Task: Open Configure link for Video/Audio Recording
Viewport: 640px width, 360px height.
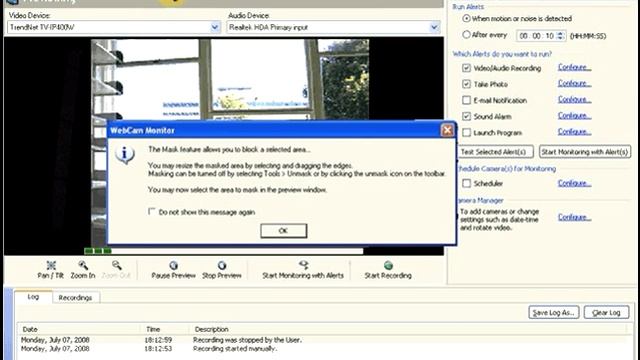Action: [574, 67]
